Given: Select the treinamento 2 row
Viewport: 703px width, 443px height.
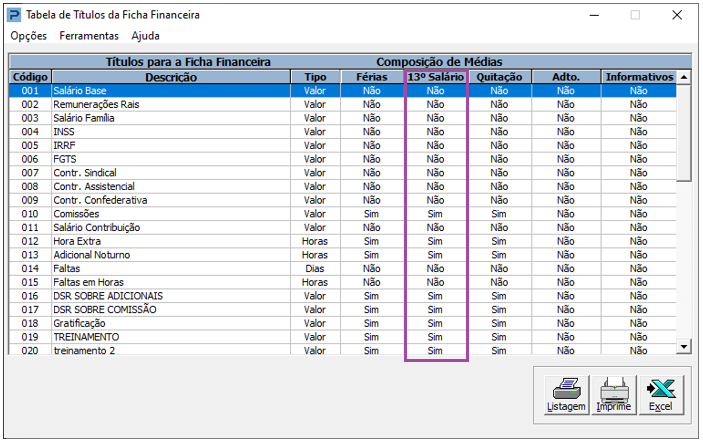Looking at the screenshot, I should pyautogui.click(x=343, y=350).
